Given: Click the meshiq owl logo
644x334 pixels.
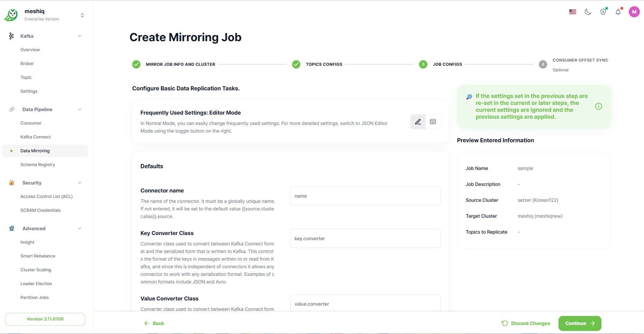Looking at the screenshot, I should pos(11,15).
